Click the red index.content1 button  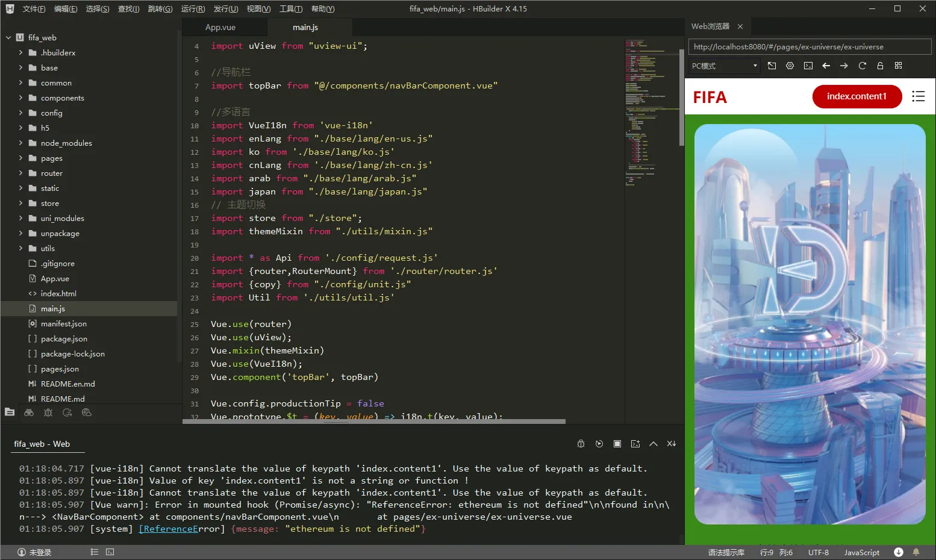pyautogui.click(x=856, y=96)
